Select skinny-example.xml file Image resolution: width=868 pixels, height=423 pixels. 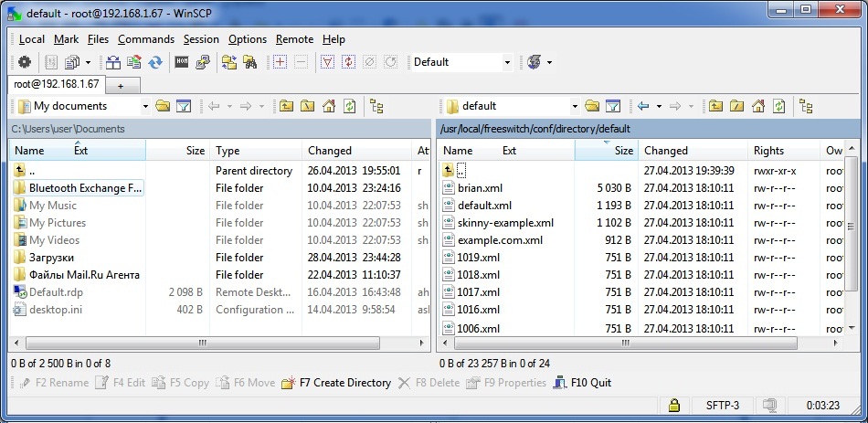tap(498, 223)
